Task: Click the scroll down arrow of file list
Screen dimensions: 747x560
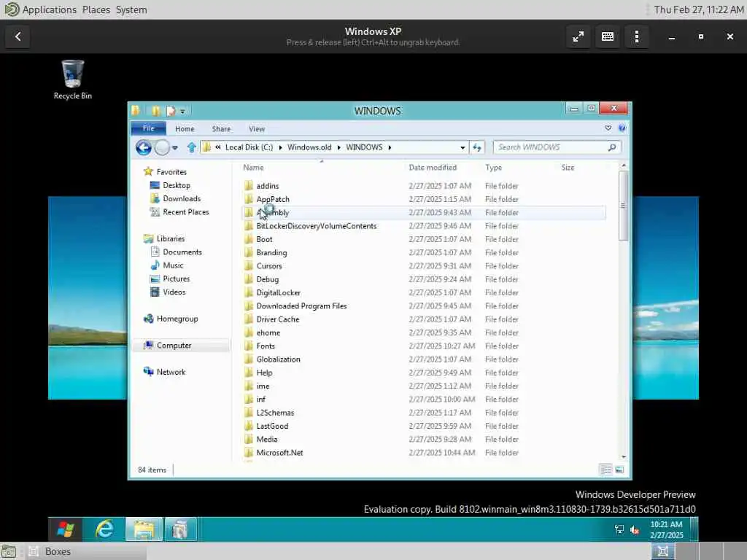Action: [623, 456]
